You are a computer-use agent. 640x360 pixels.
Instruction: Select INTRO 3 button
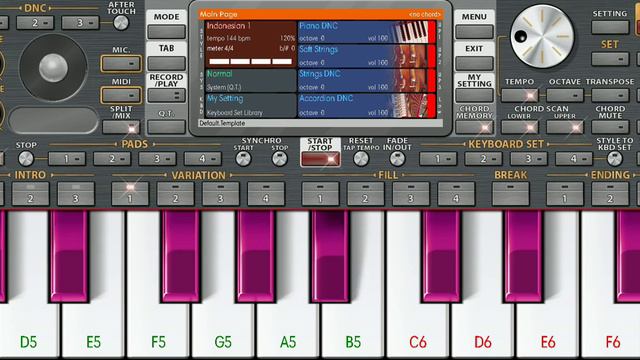click(x=76, y=193)
